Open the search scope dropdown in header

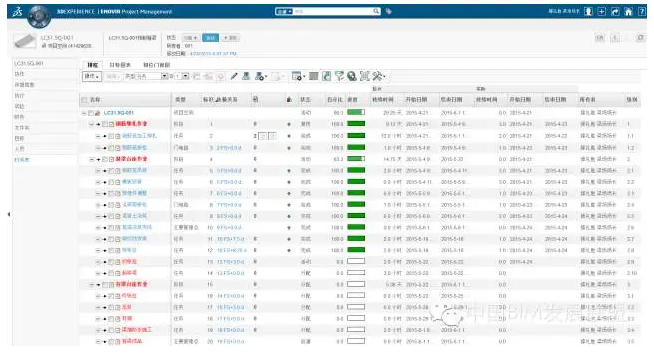click(284, 11)
